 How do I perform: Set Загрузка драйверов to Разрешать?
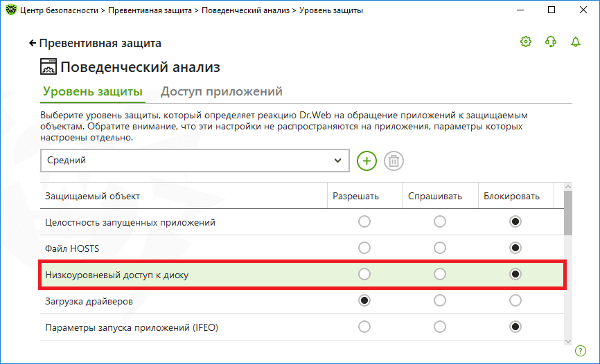(x=364, y=300)
